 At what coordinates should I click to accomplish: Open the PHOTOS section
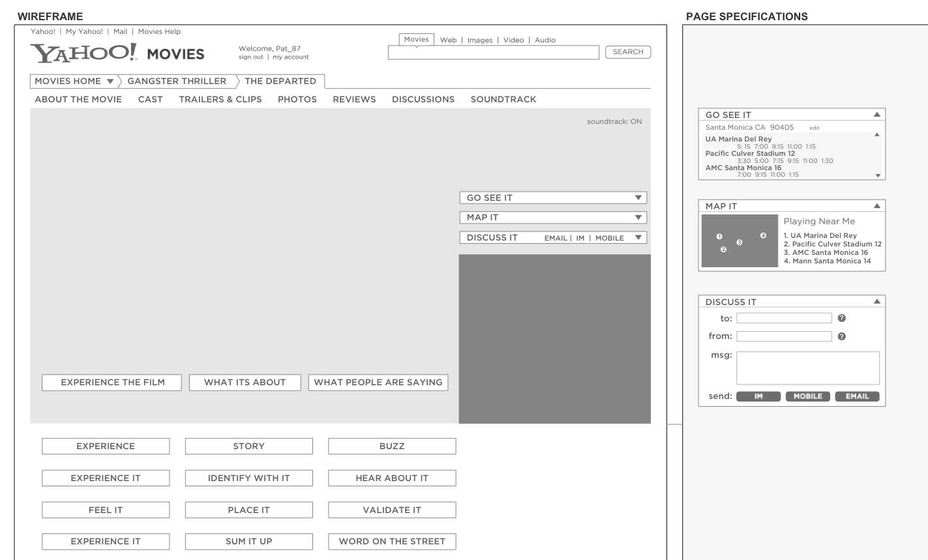coord(297,100)
